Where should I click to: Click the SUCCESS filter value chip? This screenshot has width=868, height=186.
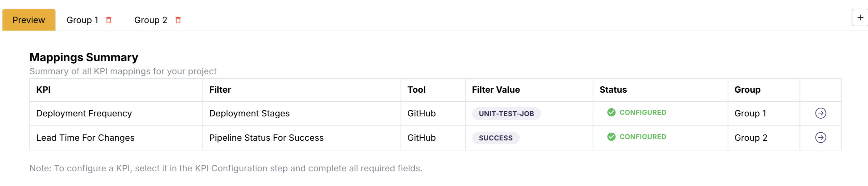[495, 138]
